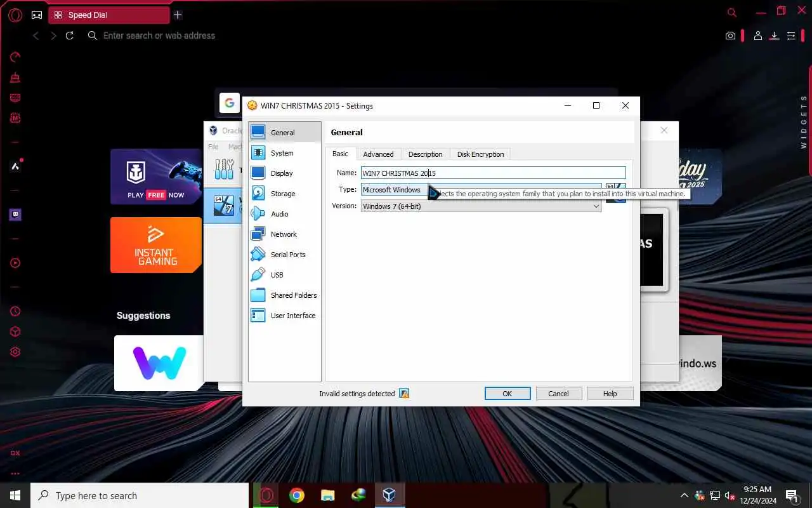Open Opera profile account icon
Screen dimensions: 812x508
pos(757,36)
